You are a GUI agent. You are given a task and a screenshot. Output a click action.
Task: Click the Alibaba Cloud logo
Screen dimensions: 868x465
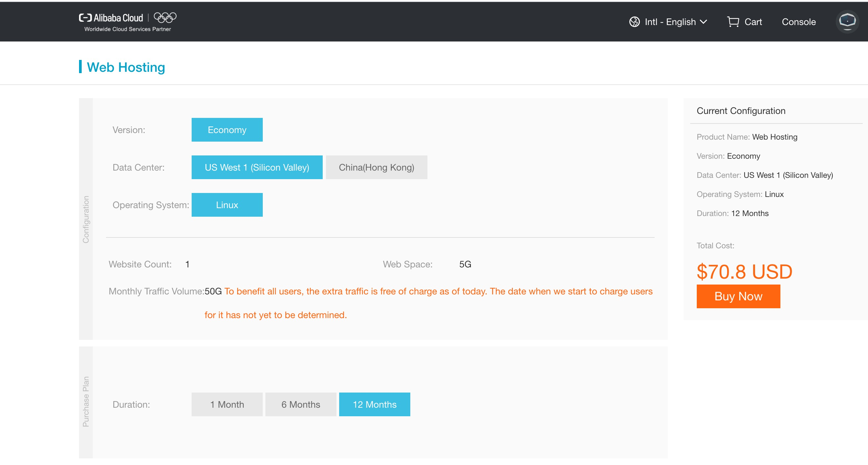(111, 18)
